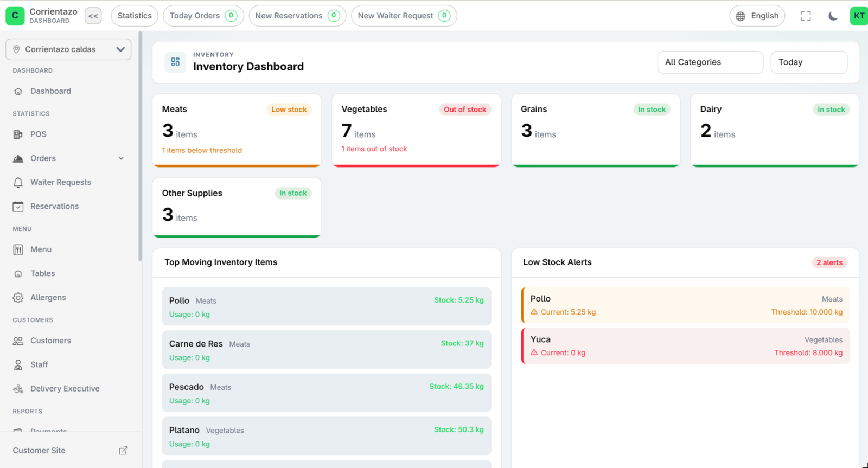This screenshot has width=868, height=468.
Task: Open the KT user avatar menu
Action: tap(859, 16)
